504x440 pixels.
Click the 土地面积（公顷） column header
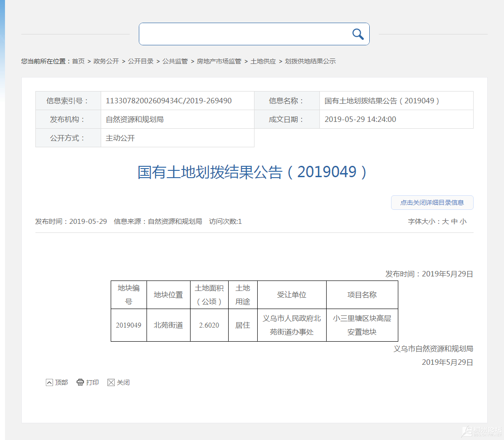click(209, 295)
